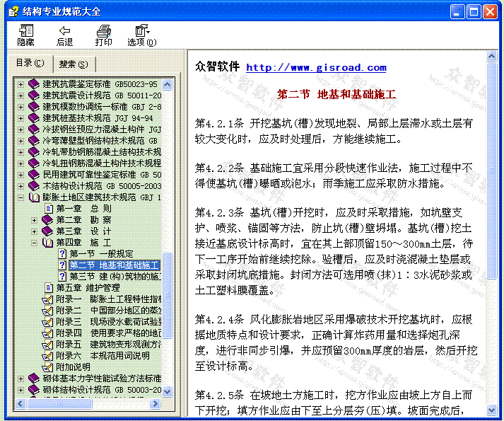This screenshot has width=504, height=421.
Task: Select 第三节 建(构)筑物的施工 topic
Action: (x=115, y=277)
